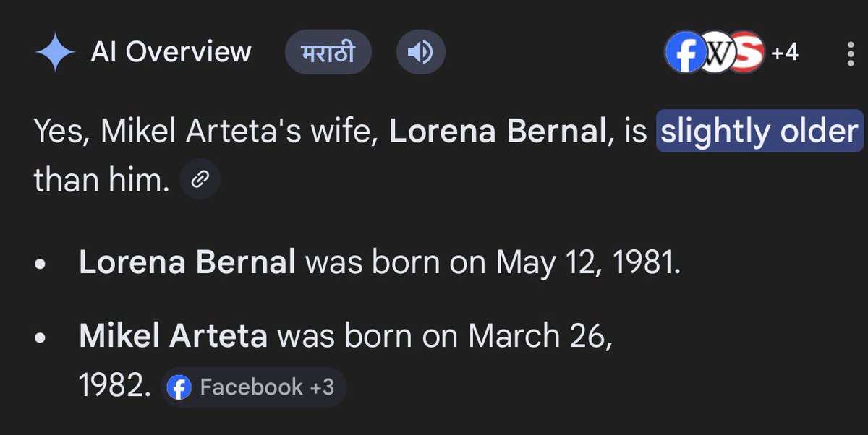
Task: Open the three-dot more options menu
Action: [x=851, y=53]
